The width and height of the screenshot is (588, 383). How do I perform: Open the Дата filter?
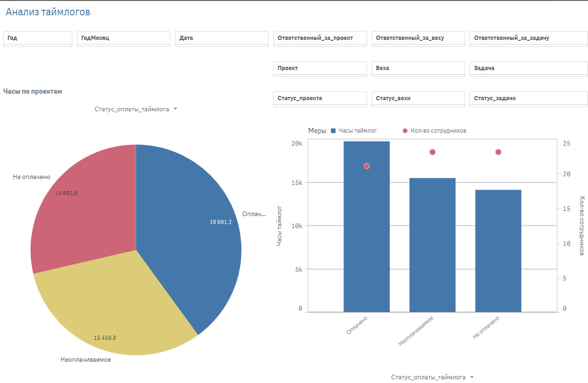tap(221, 38)
